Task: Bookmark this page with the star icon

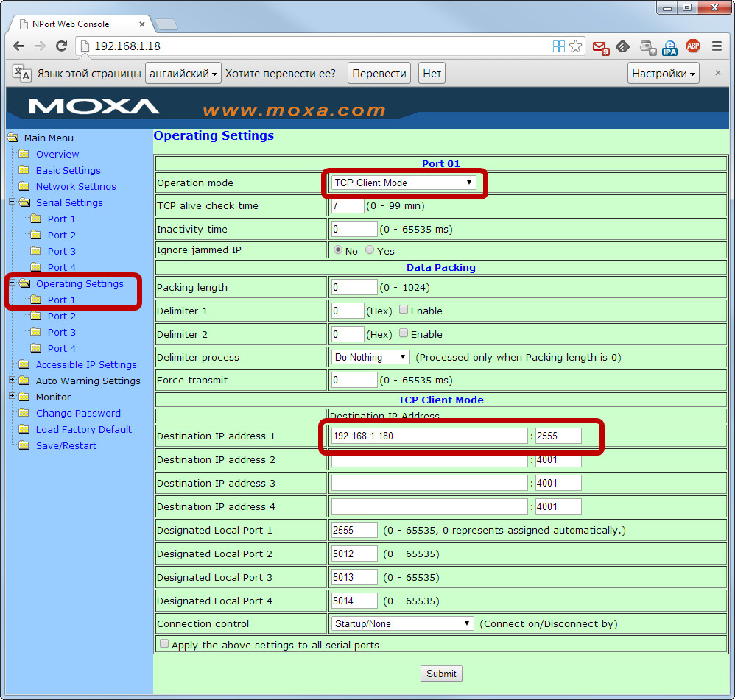Action: (x=576, y=46)
